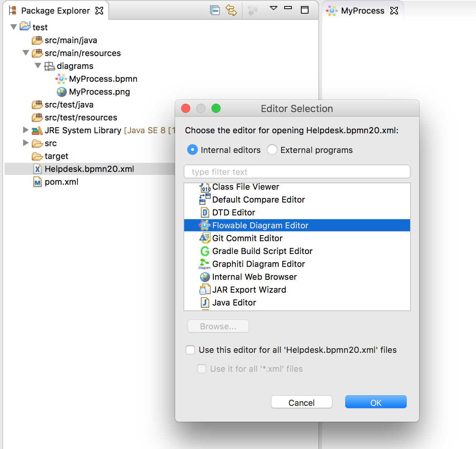Toggle Link with Editor icon
The height and width of the screenshot is (449, 476).
coord(231,10)
